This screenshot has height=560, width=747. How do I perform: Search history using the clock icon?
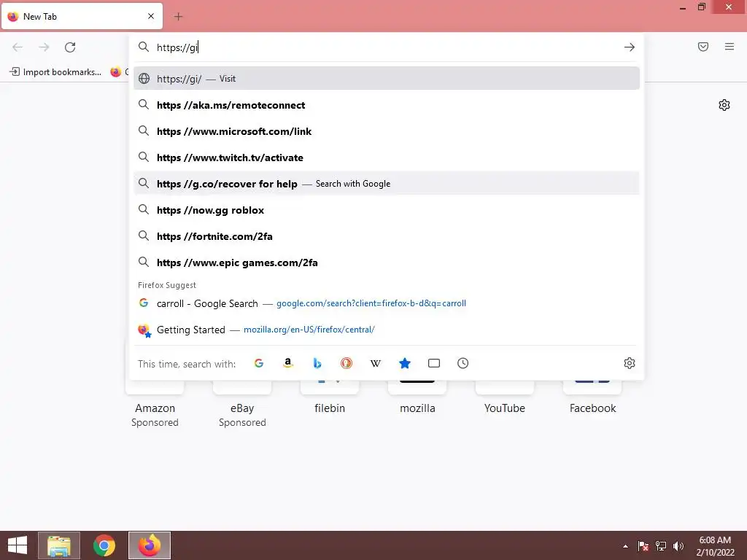pos(463,363)
